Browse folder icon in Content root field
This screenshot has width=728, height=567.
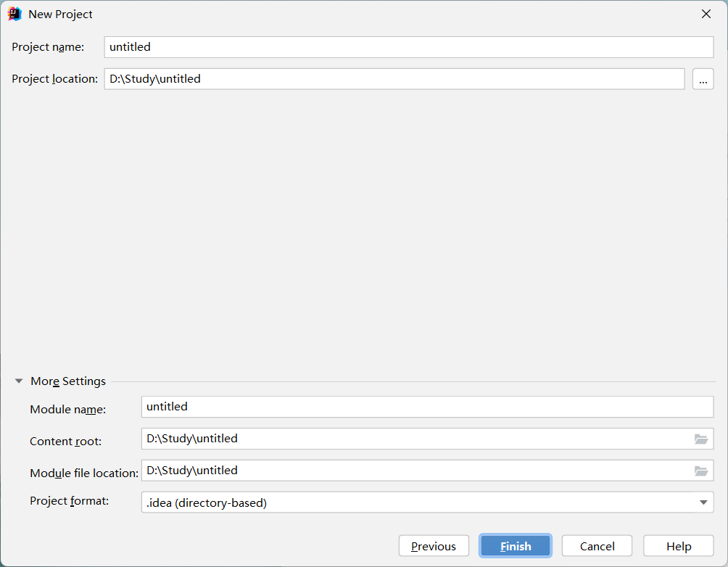click(x=700, y=439)
